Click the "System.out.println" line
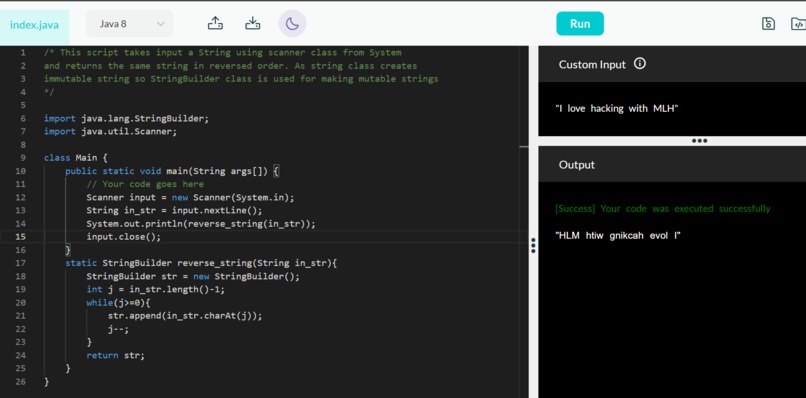Viewport: 806px width, 398px height. click(x=201, y=224)
